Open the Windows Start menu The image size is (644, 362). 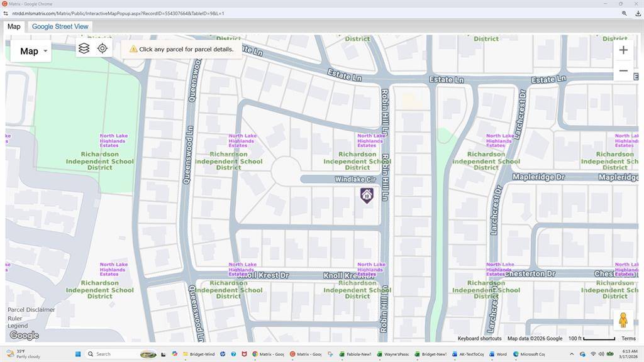78,354
